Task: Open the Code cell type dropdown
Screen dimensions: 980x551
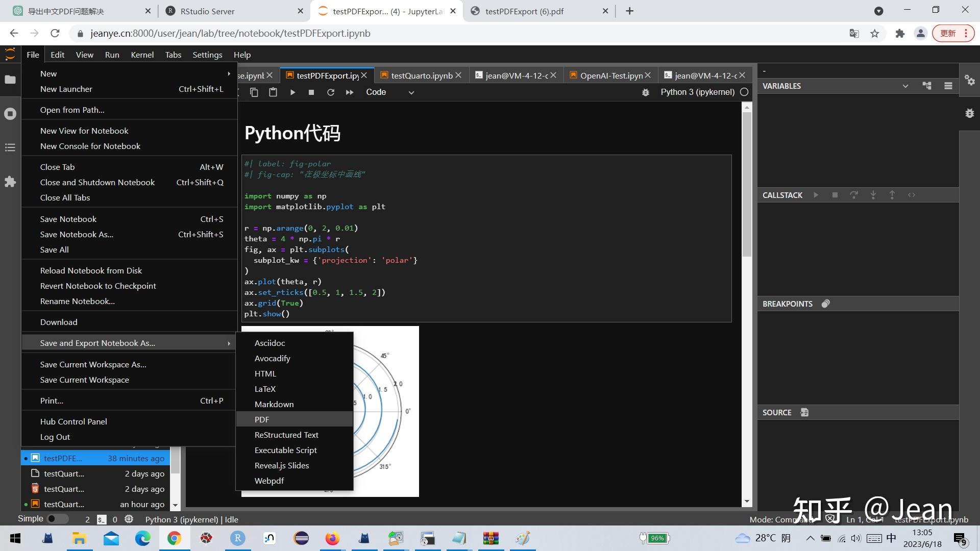Action: 390,92
